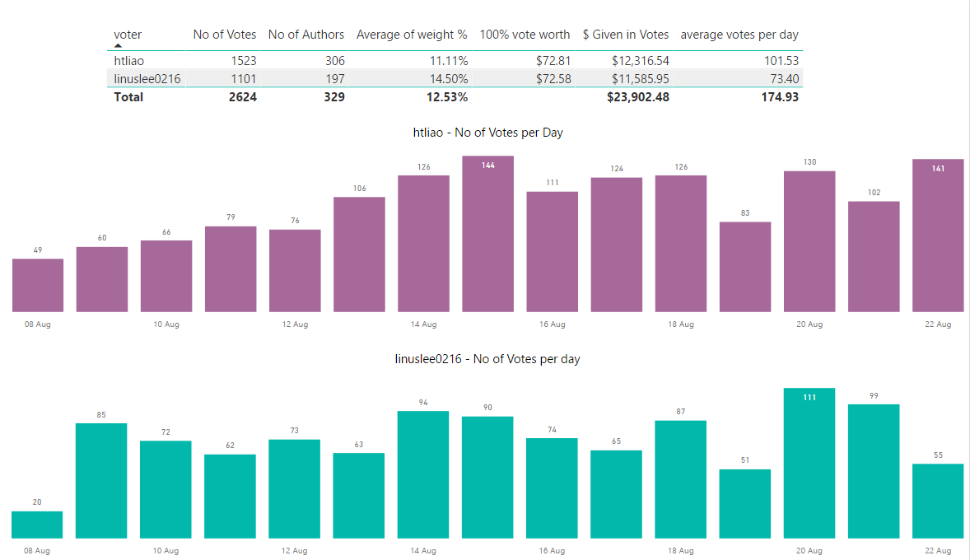
Task: Click the Average of weight % column header
Action: point(412,35)
